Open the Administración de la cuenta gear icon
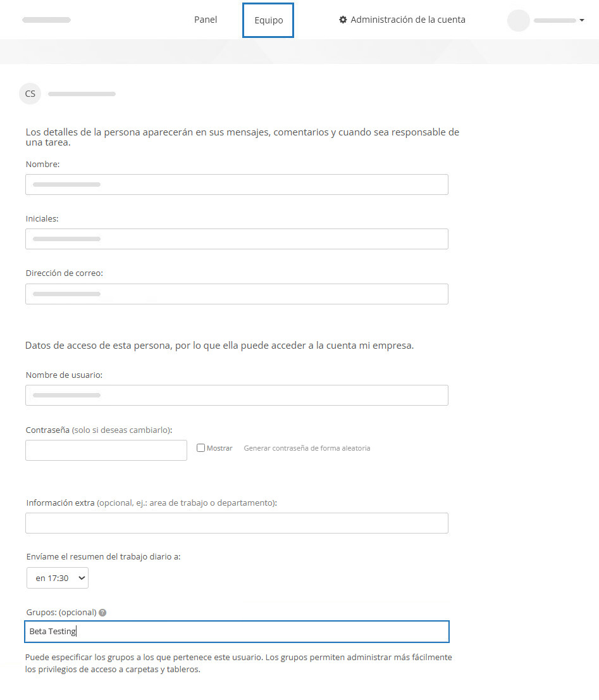Image resolution: width=599 pixels, height=700 pixels. click(343, 20)
